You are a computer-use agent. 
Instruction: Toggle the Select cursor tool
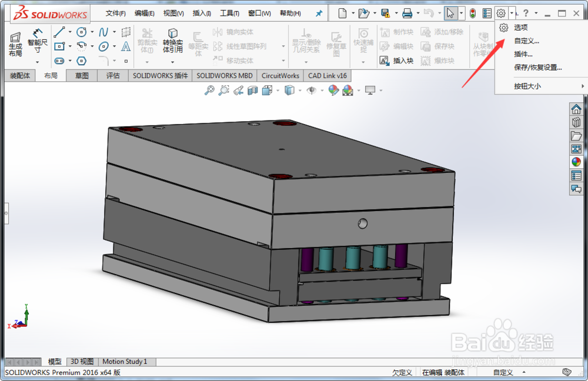450,14
